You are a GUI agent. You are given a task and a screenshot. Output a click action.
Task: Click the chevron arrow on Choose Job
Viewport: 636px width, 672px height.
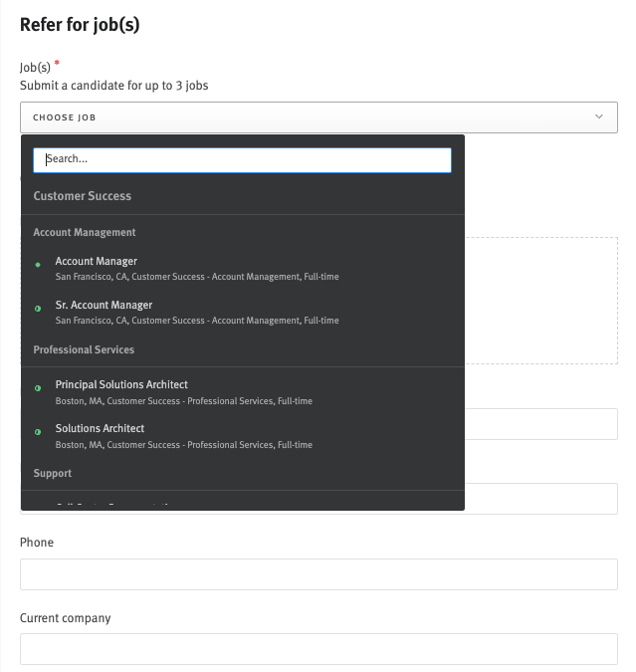point(599,116)
